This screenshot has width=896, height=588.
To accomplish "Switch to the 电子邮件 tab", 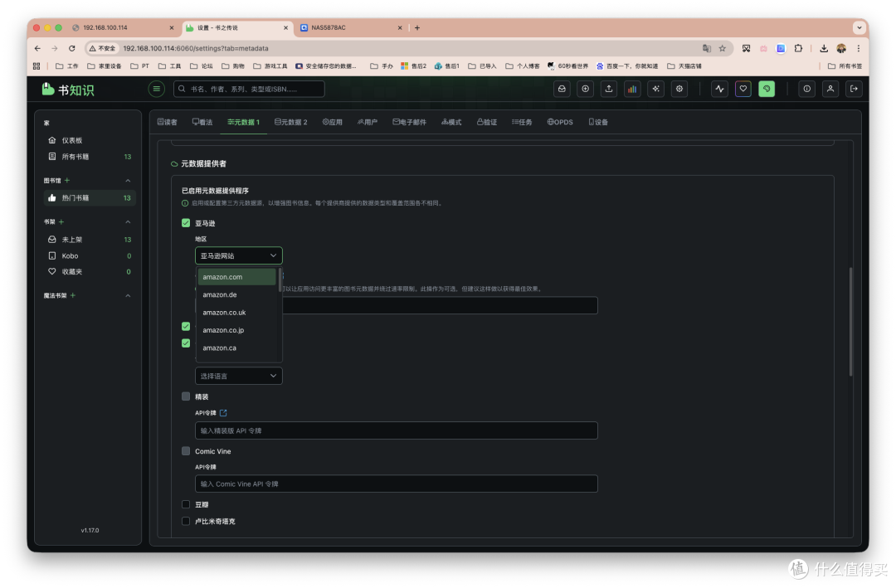I will coord(409,122).
